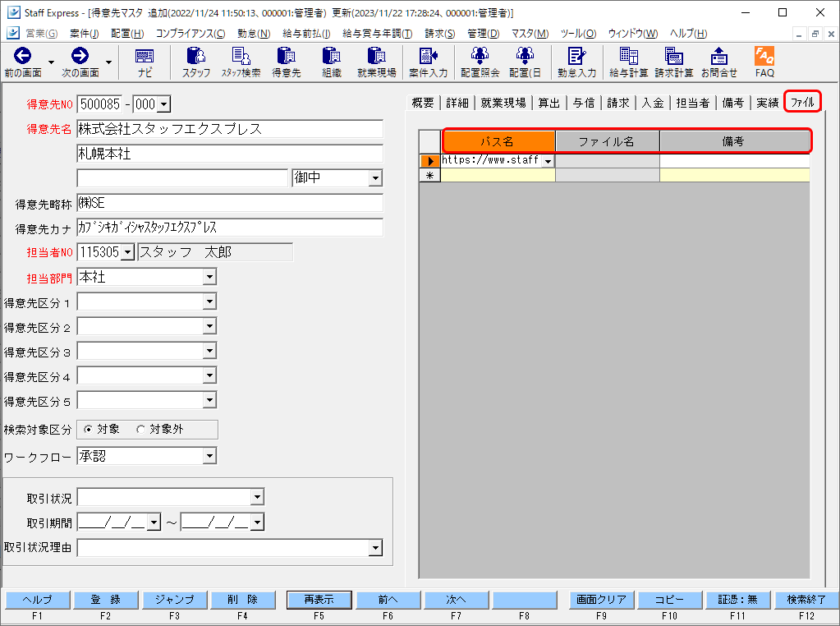Open the 営業(G) menu

pyautogui.click(x=42, y=33)
